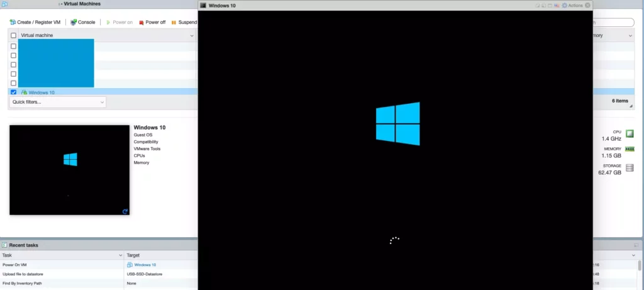Click the 'Compatibility' label in VM summary
Image resolution: width=644 pixels, height=290 pixels.
click(x=146, y=142)
